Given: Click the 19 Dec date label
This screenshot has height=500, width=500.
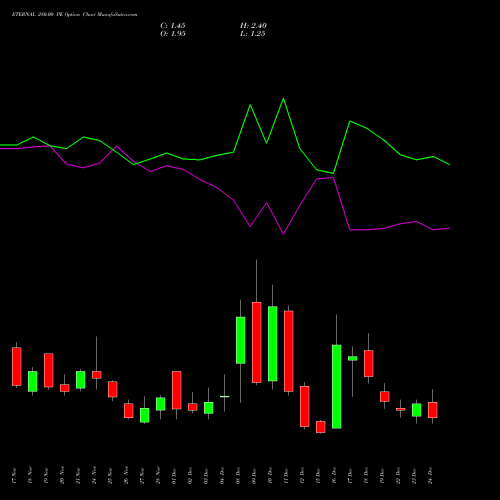Looking at the screenshot, I should 382,475.
